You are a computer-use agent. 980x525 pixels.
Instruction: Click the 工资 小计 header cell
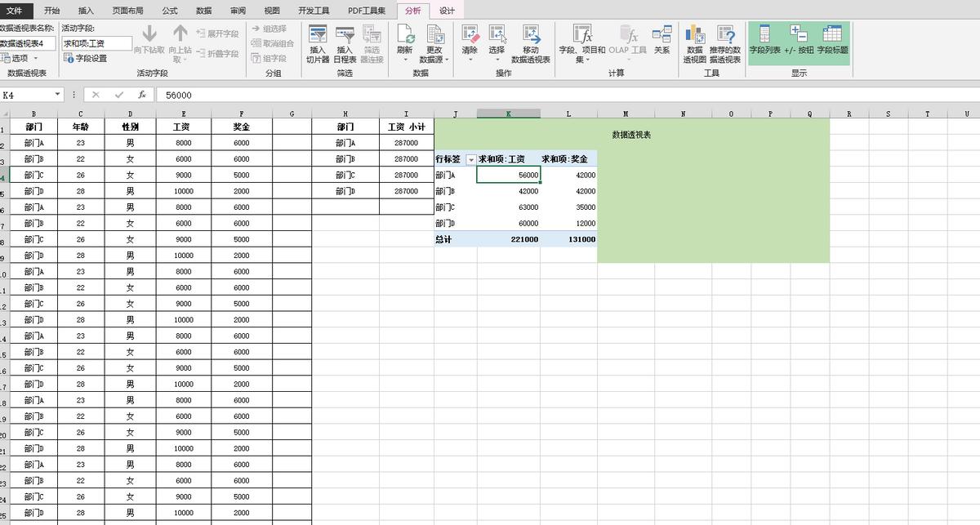pyautogui.click(x=406, y=127)
